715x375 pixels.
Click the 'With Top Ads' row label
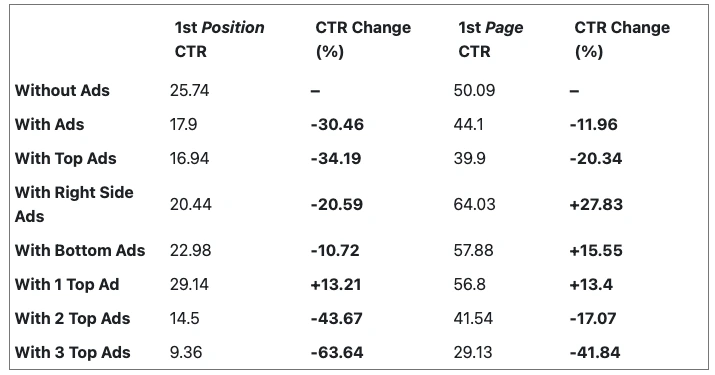66,158
